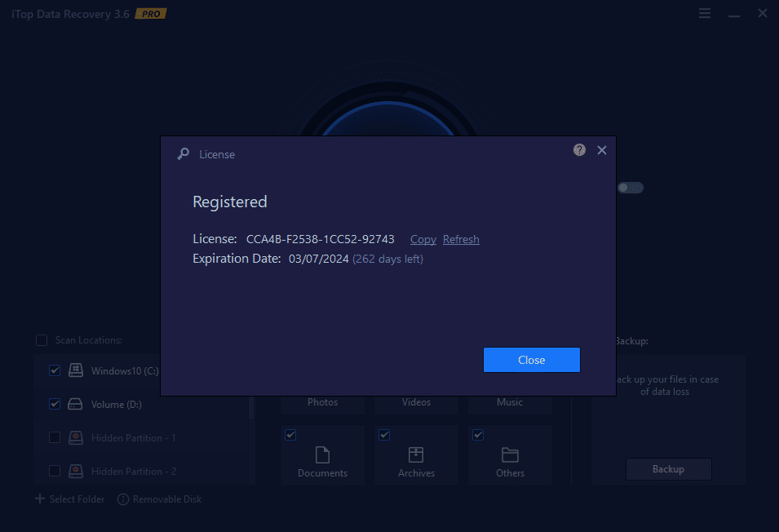
Task: Click the expiration date 03/07/2024
Action: point(318,259)
